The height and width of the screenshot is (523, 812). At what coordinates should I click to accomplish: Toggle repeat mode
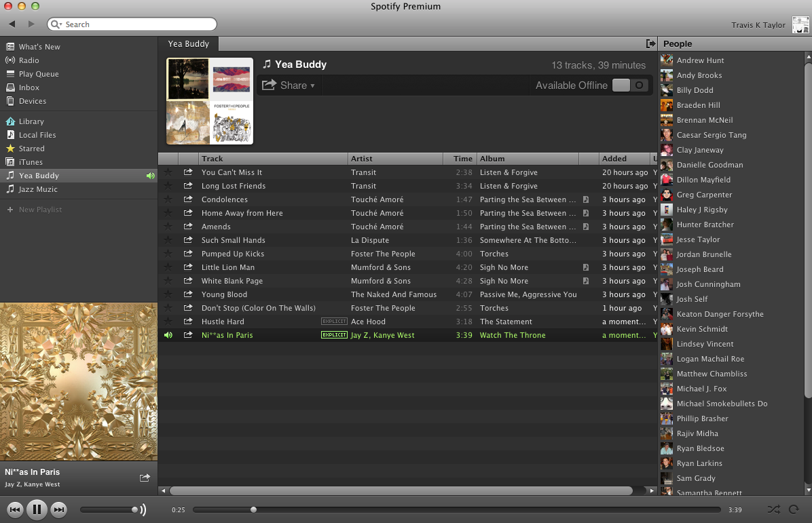click(794, 509)
